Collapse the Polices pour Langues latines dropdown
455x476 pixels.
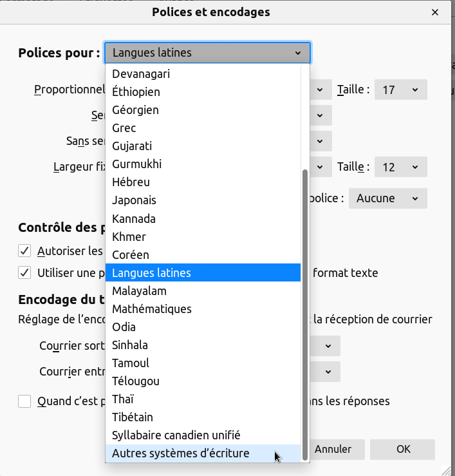pyautogui.click(x=207, y=53)
